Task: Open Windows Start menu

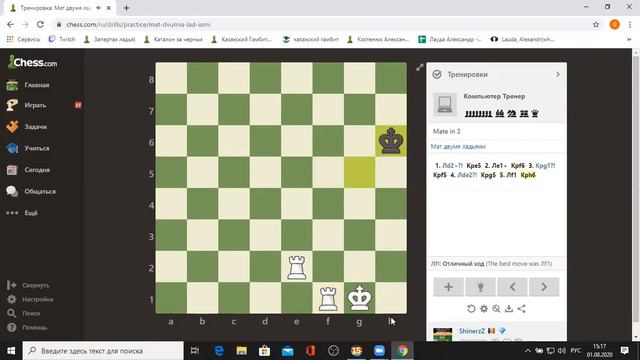Action: pos(11,351)
